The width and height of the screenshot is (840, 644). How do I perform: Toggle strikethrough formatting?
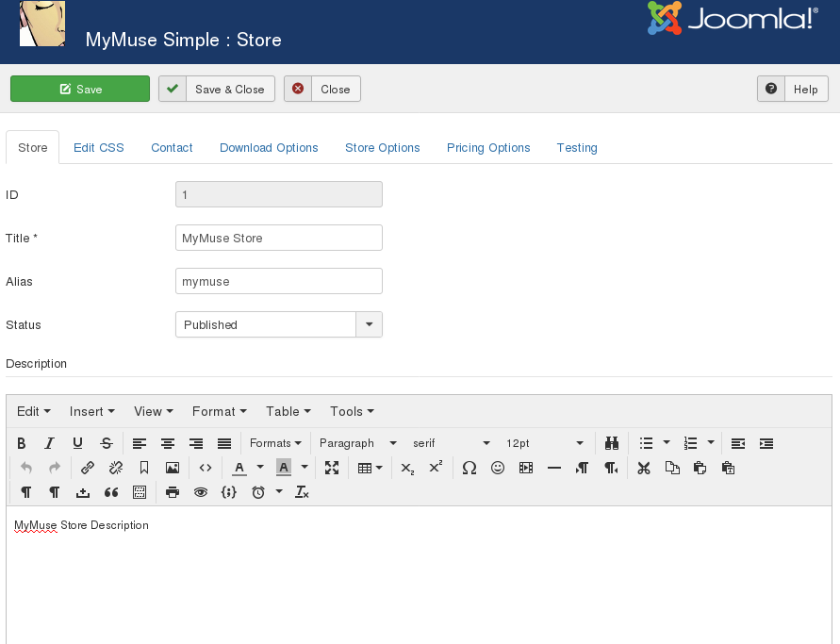(x=107, y=443)
